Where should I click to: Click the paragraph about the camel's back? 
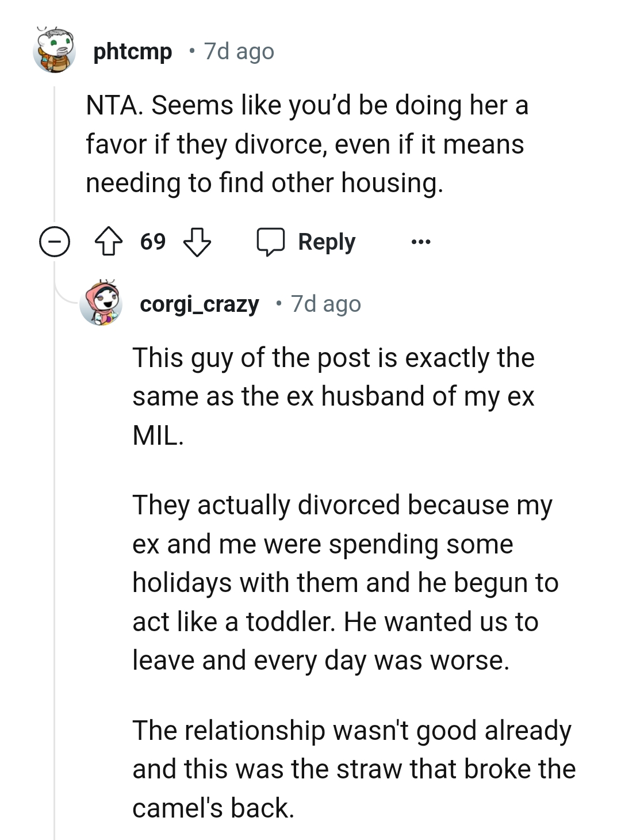coord(354,769)
